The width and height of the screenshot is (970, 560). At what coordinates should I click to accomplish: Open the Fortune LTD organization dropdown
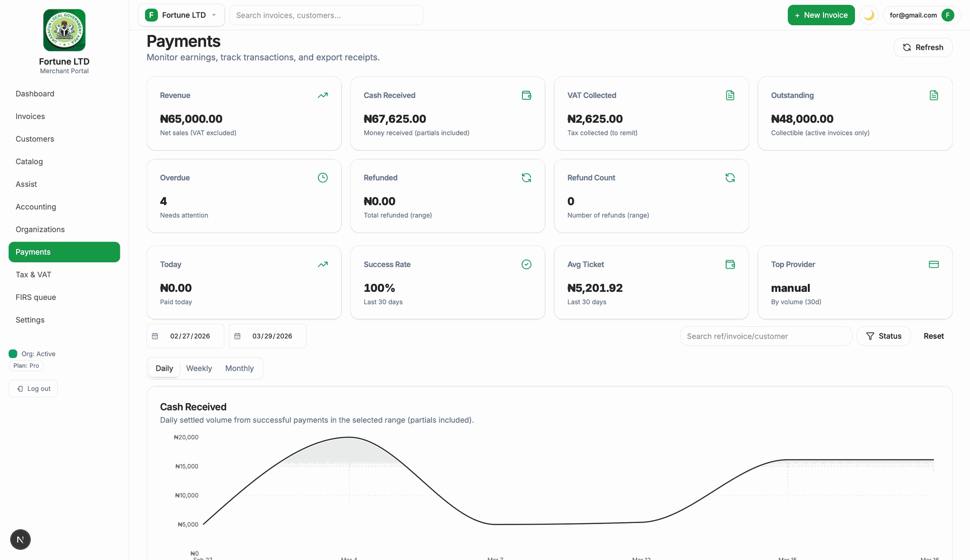(182, 15)
